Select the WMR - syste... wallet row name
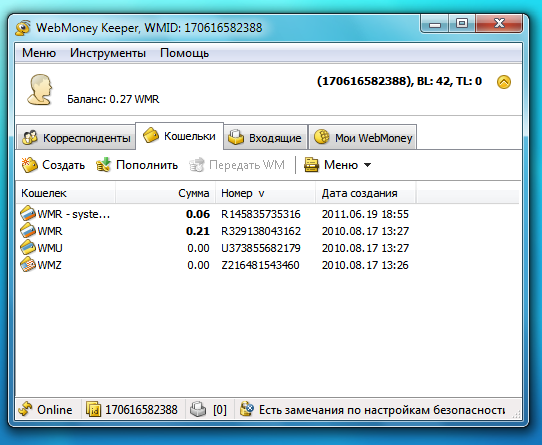 coord(74,214)
